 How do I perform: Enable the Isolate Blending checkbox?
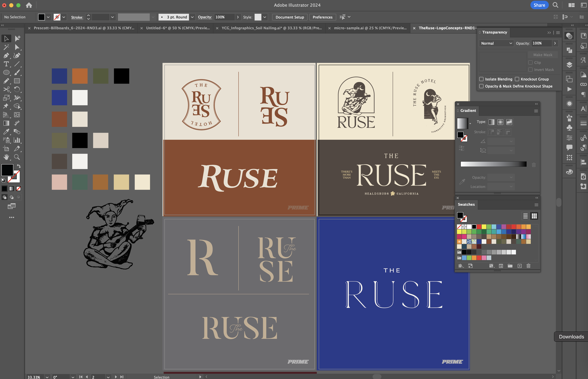click(x=481, y=79)
